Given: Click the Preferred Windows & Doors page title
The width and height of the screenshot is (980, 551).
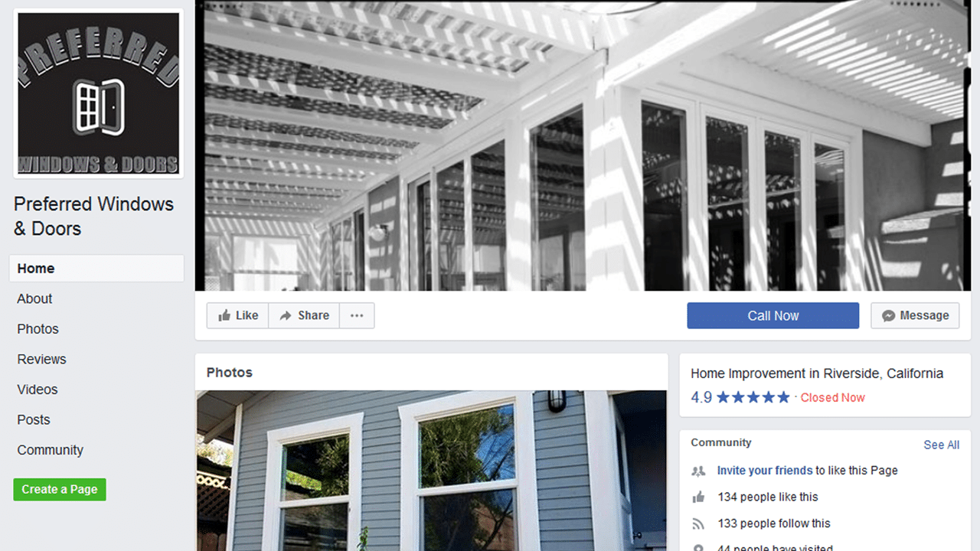Looking at the screenshot, I should click(93, 216).
